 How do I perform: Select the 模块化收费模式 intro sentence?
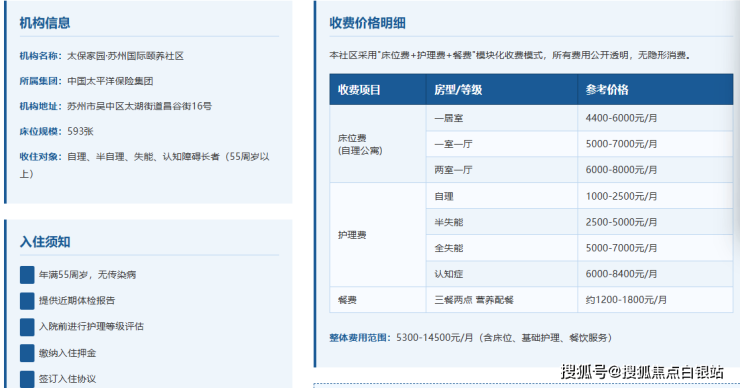click(510, 55)
